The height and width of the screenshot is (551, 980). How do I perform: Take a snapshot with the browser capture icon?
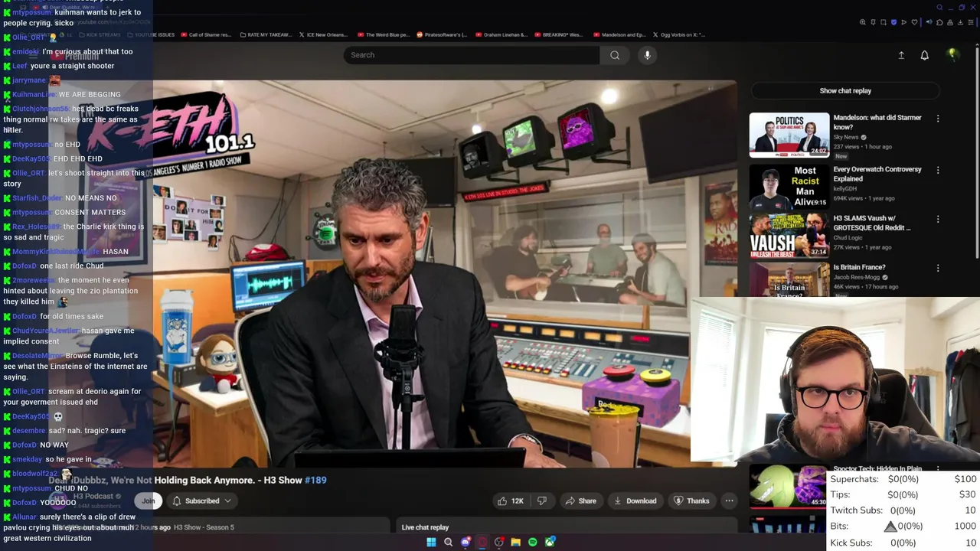click(884, 22)
